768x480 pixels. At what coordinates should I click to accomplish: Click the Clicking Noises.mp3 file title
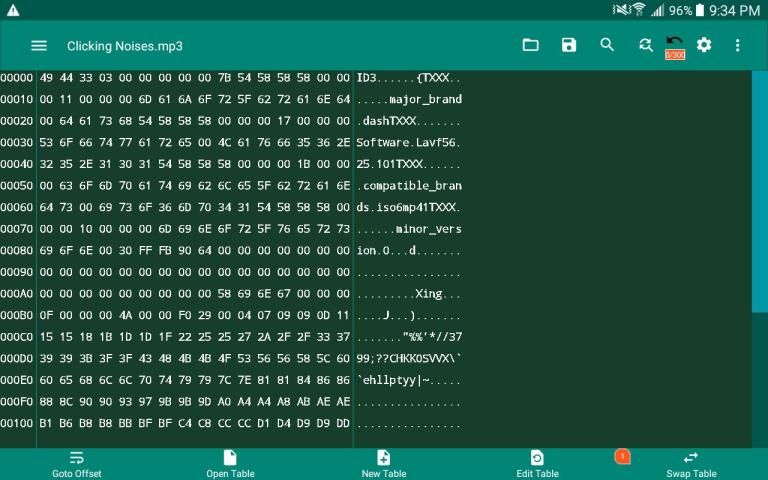(x=125, y=46)
